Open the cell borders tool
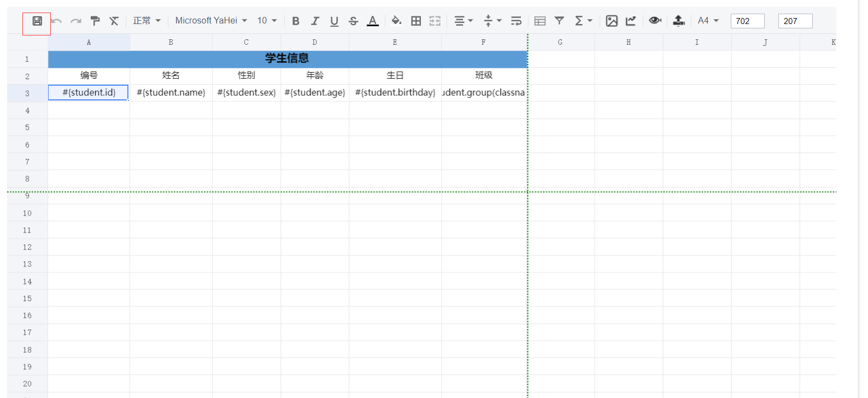The width and height of the screenshot is (868, 398). [x=416, y=21]
